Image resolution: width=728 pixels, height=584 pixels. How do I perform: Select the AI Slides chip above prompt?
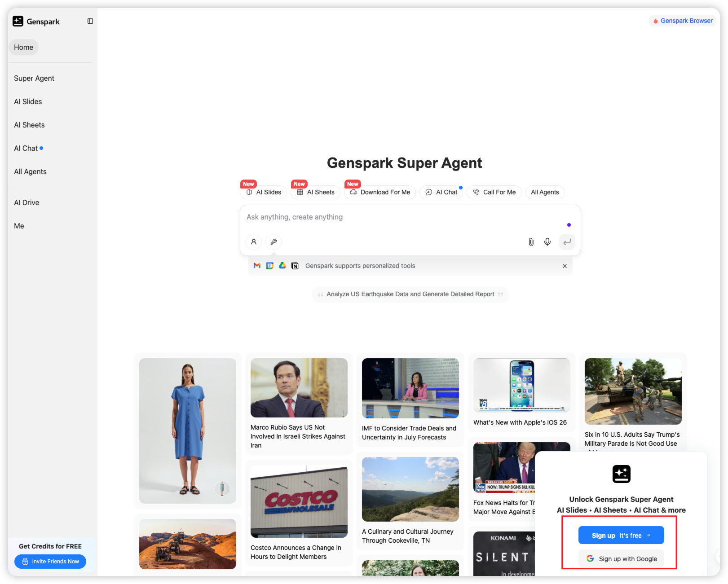point(264,192)
